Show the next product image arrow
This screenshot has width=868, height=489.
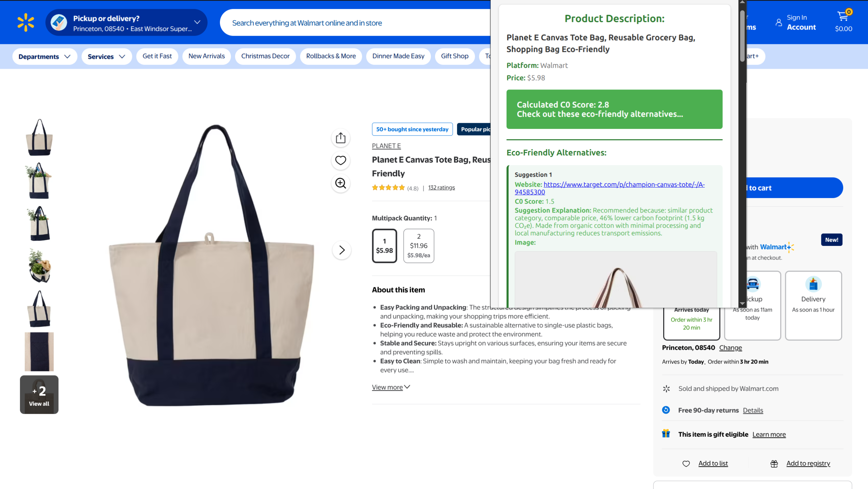click(x=342, y=250)
